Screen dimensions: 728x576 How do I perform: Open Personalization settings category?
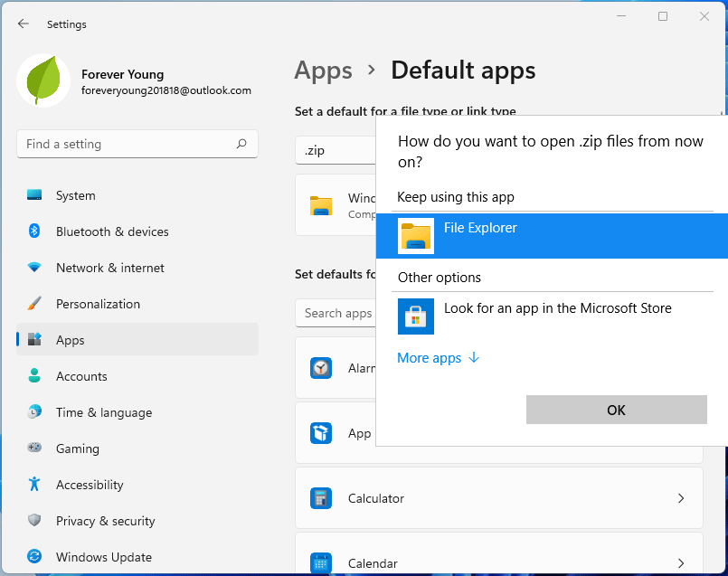(x=137, y=304)
